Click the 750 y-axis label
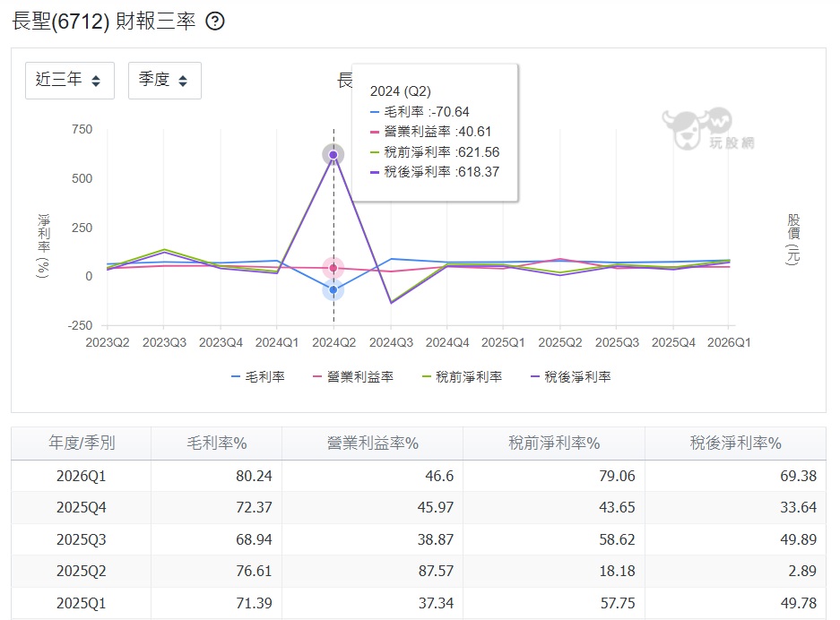Viewport: 840px width, 620px height. click(82, 130)
